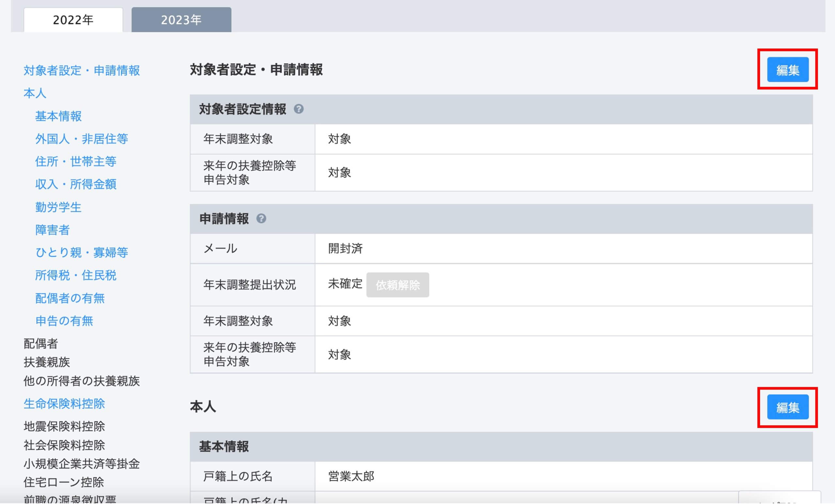
Task: Open 外国人・非居住等 sidebar link
Action: click(x=82, y=139)
